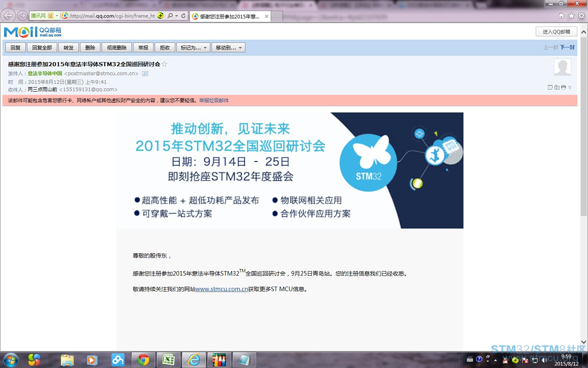Switch to Excel on the taskbar
588x368 pixels.
[169, 360]
